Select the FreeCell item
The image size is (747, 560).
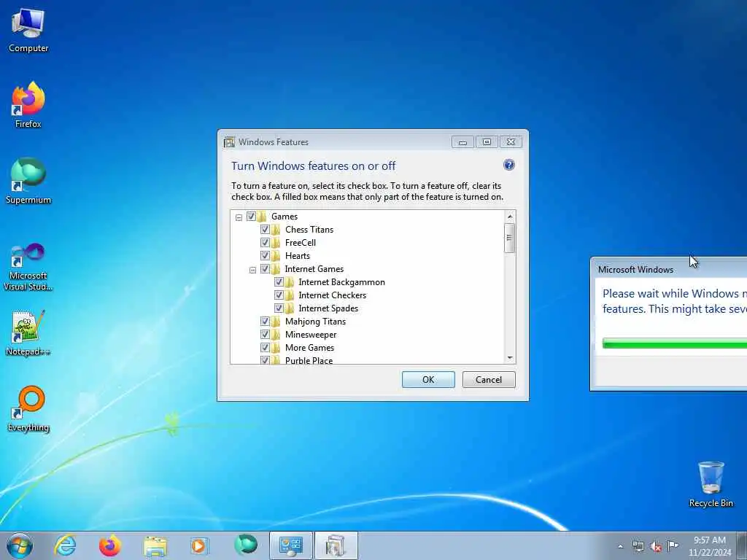click(x=300, y=242)
